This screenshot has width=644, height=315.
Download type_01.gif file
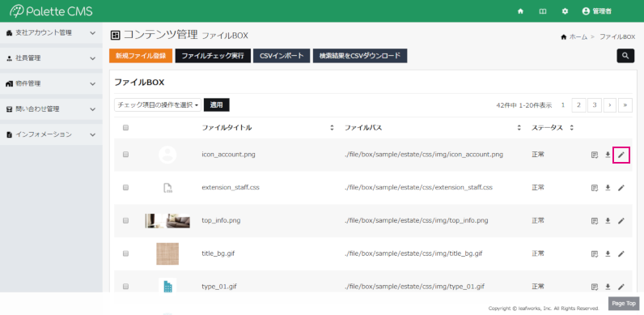(608, 286)
